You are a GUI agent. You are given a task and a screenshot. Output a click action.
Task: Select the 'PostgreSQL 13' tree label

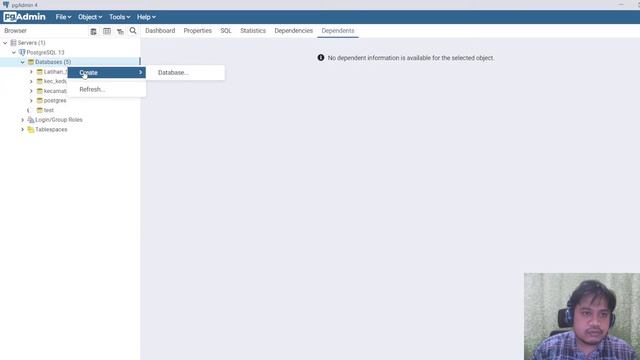click(45, 52)
